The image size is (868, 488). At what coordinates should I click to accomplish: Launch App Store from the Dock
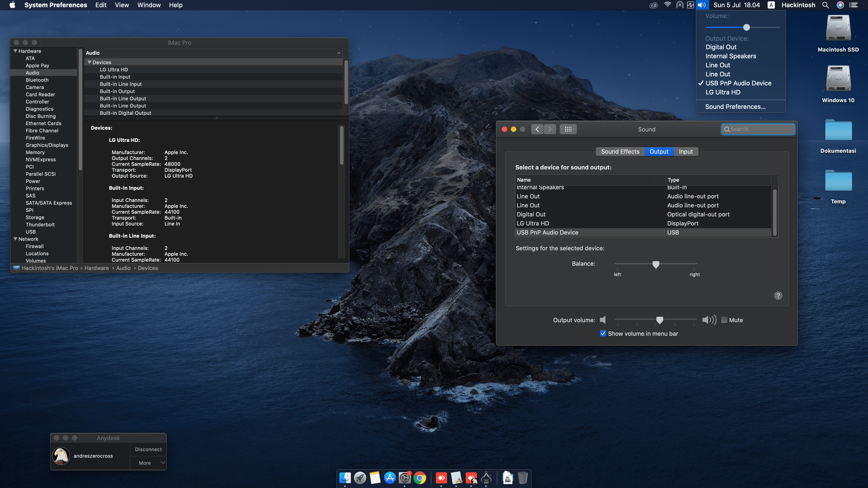click(390, 478)
